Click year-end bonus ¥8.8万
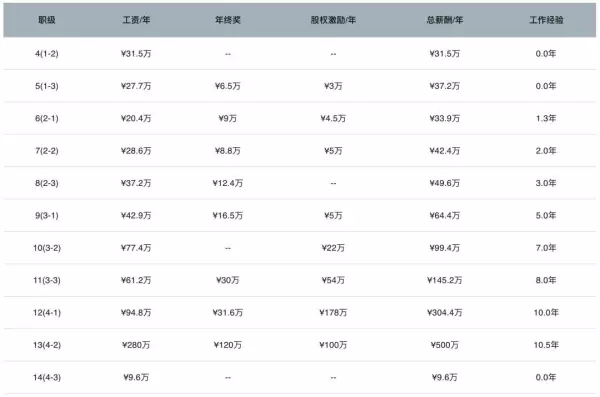600x397 pixels. point(228,151)
